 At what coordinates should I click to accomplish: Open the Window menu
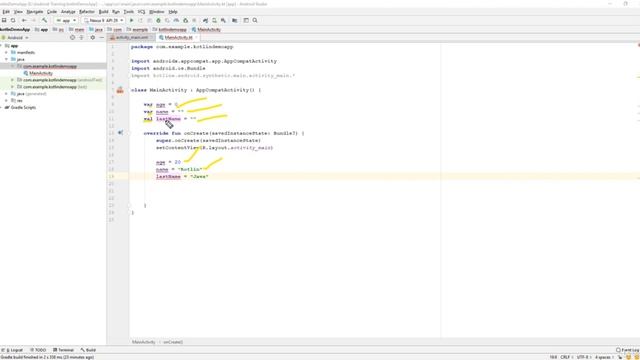[157, 12]
